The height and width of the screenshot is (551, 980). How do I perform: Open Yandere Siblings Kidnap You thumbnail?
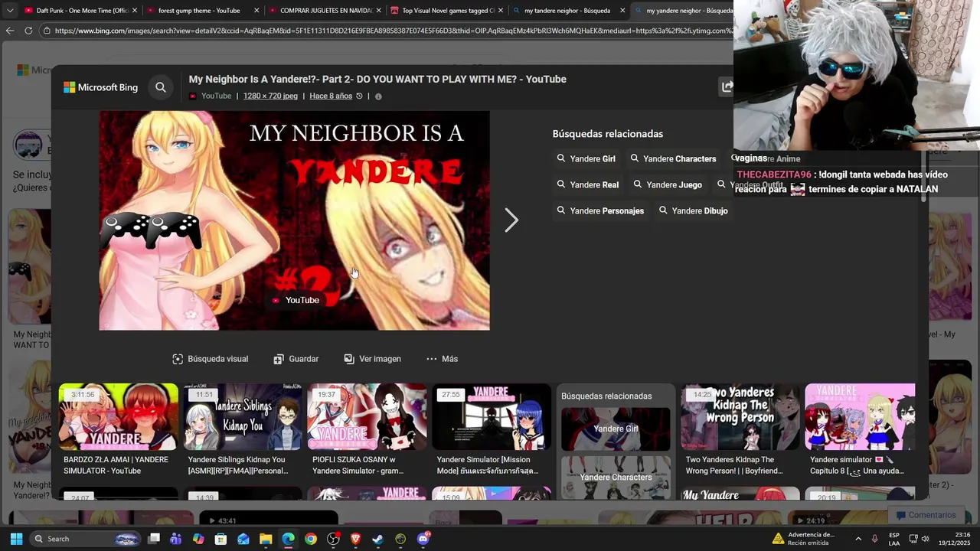pyautogui.click(x=243, y=416)
